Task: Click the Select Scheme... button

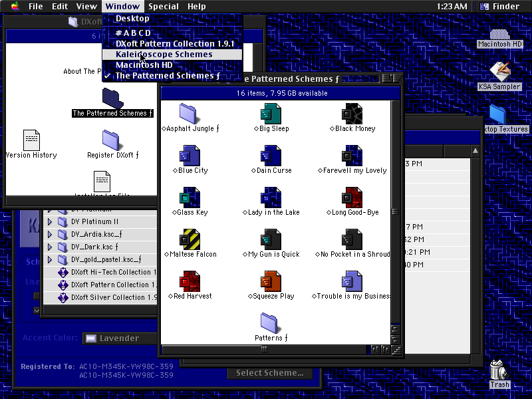Action: point(270,373)
